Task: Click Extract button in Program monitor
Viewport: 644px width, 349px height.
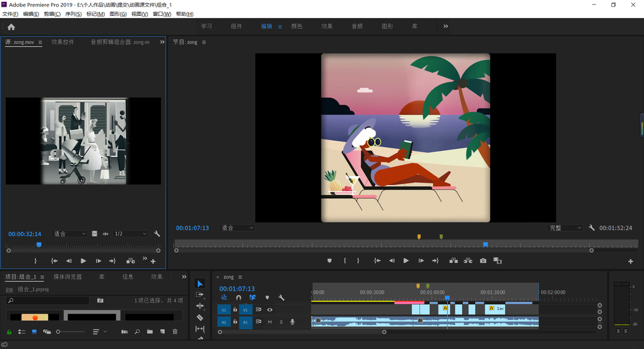Action: pyautogui.click(x=468, y=261)
